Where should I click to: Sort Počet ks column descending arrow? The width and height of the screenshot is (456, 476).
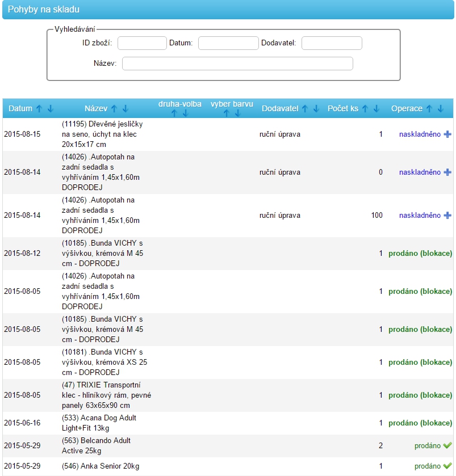coord(376,108)
